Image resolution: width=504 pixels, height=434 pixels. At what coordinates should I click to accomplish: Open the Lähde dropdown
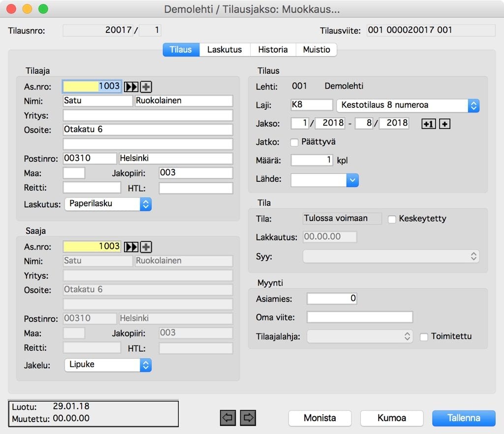(324, 180)
